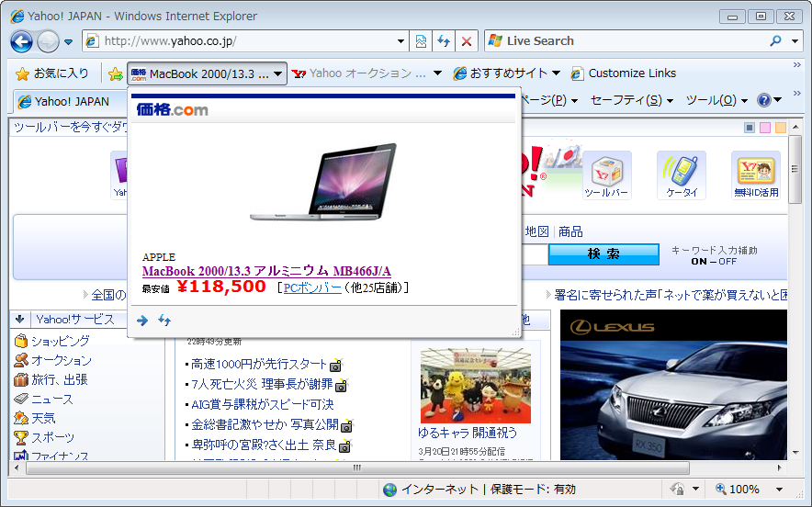Screen dimensions: 812x507
Task: Click the open-slice arrow icon in popup
Action: click(142, 321)
